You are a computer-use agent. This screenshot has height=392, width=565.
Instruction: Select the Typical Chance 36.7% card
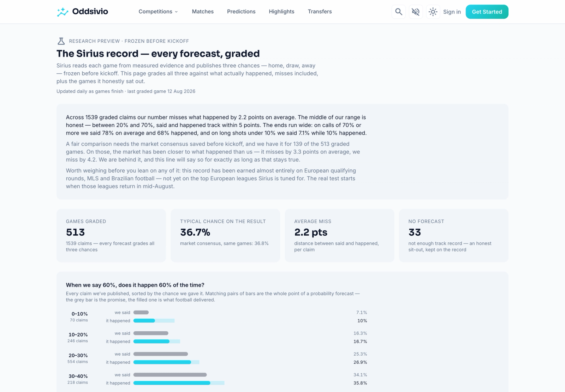[x=225, y=235]
